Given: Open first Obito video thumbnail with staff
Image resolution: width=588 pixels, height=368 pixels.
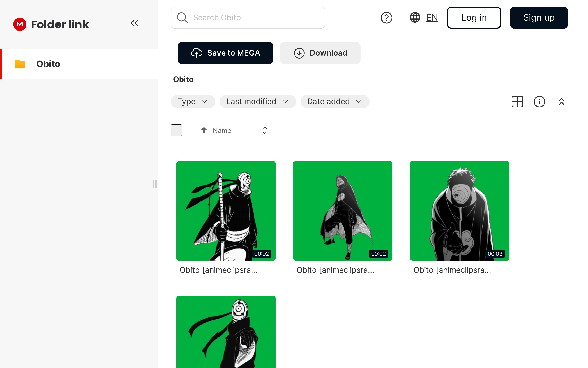Looking at the screenshot, I should [226, 211].
